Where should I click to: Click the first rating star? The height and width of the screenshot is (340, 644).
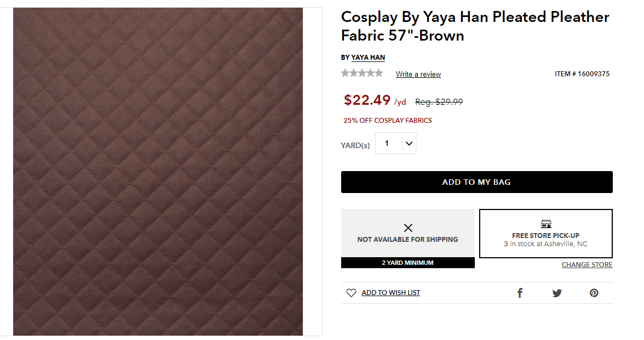(345, 73)
